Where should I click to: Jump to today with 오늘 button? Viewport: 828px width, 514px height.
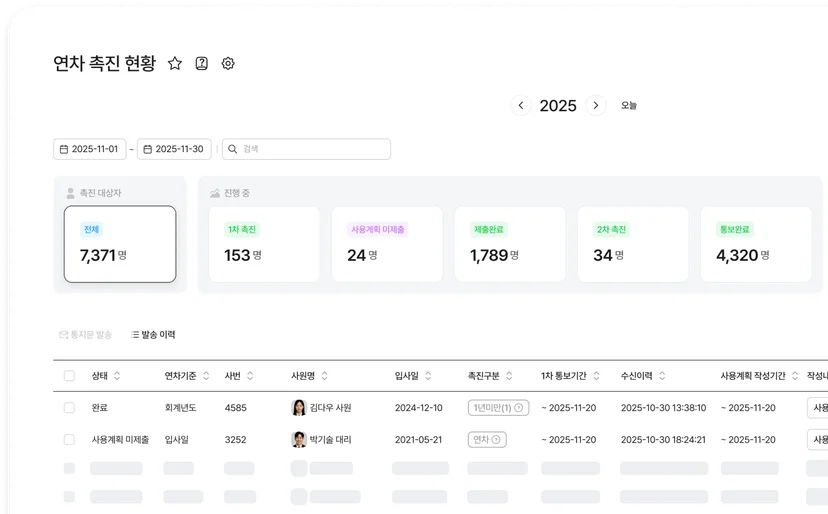(x=628, y=105)
